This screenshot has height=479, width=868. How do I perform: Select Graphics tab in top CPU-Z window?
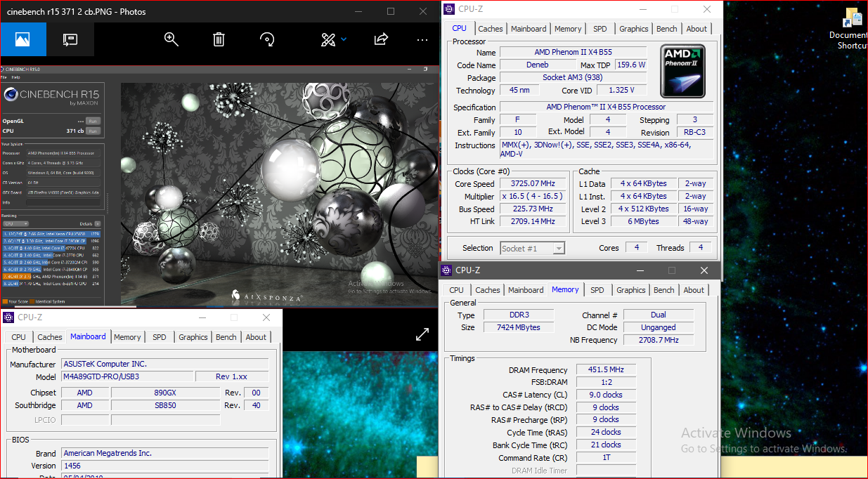pos(634,29)
